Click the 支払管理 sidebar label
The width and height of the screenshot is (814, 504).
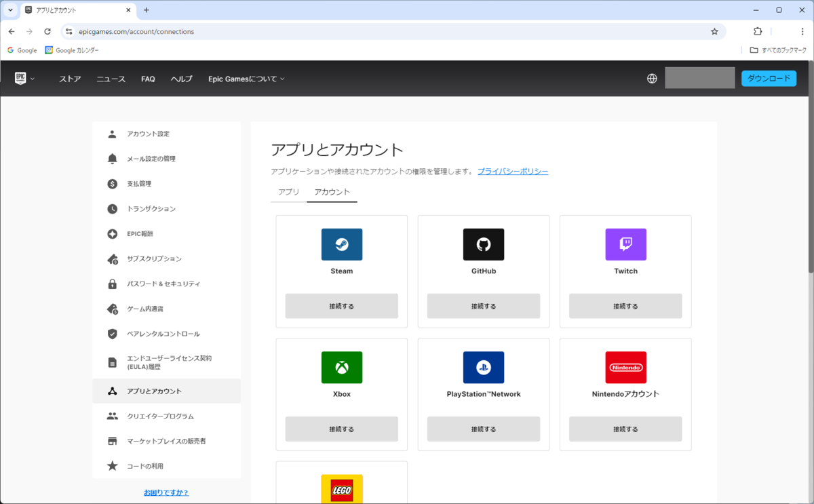pos(139,184)
